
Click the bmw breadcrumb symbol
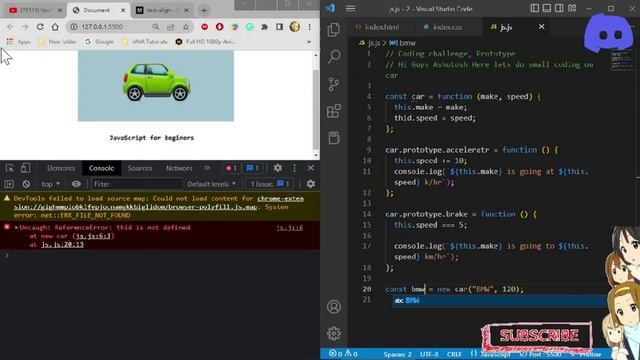pyautogui.click(x=403, y=43)
